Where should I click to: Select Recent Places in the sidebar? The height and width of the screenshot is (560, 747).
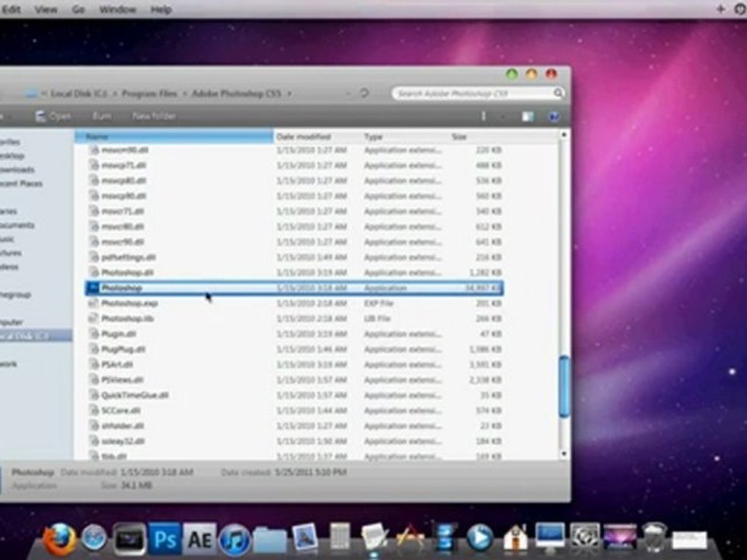21,184
